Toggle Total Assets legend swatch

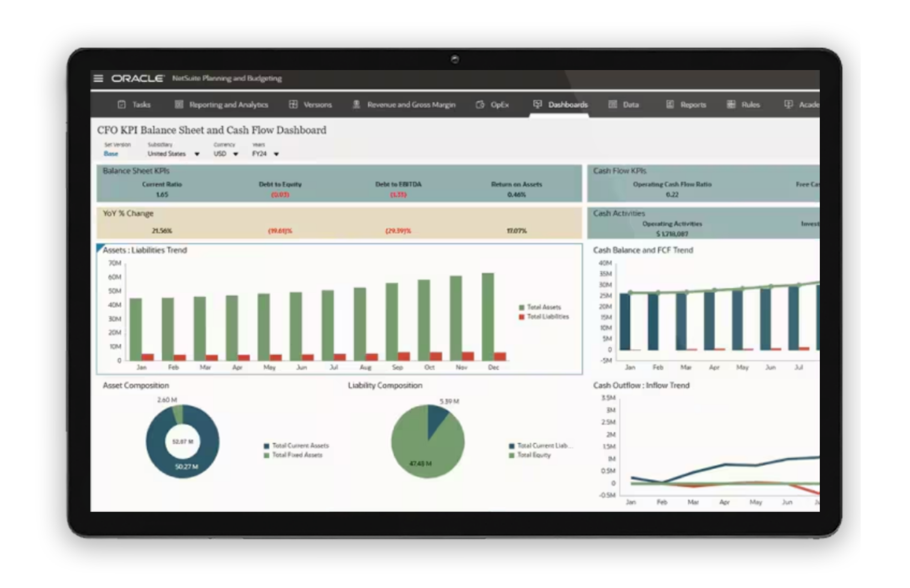coord(522,307)
